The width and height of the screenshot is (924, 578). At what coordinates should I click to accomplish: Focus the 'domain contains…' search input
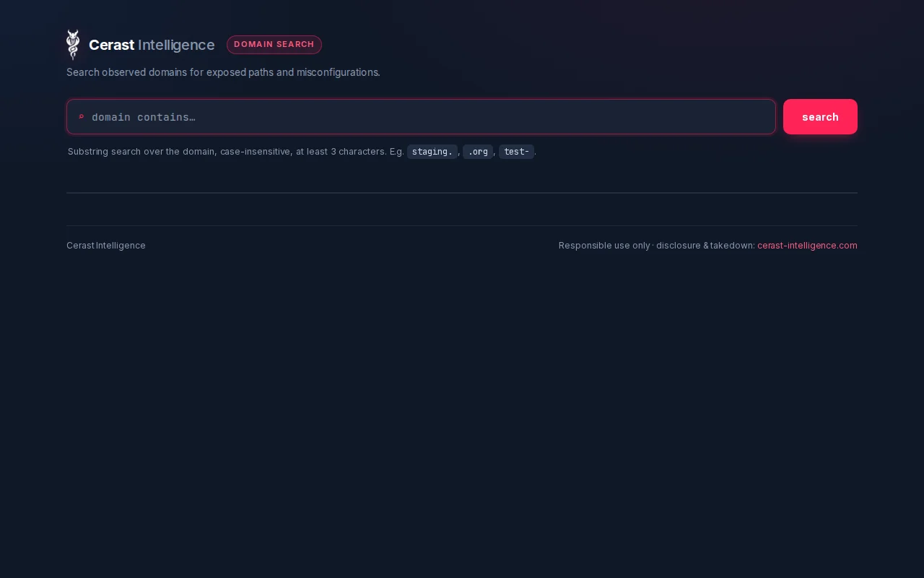point(421,116)
